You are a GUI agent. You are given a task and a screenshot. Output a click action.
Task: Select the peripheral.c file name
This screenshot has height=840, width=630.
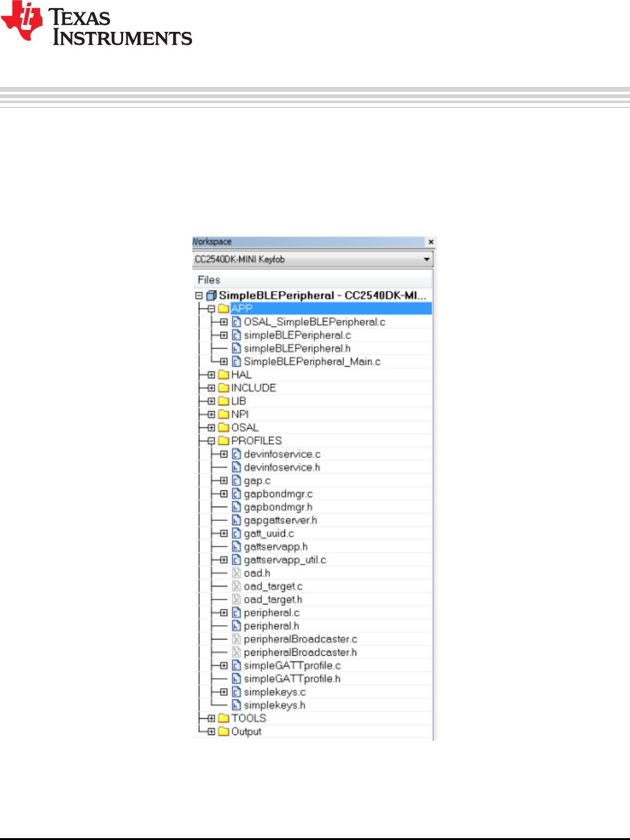point(272,613)
